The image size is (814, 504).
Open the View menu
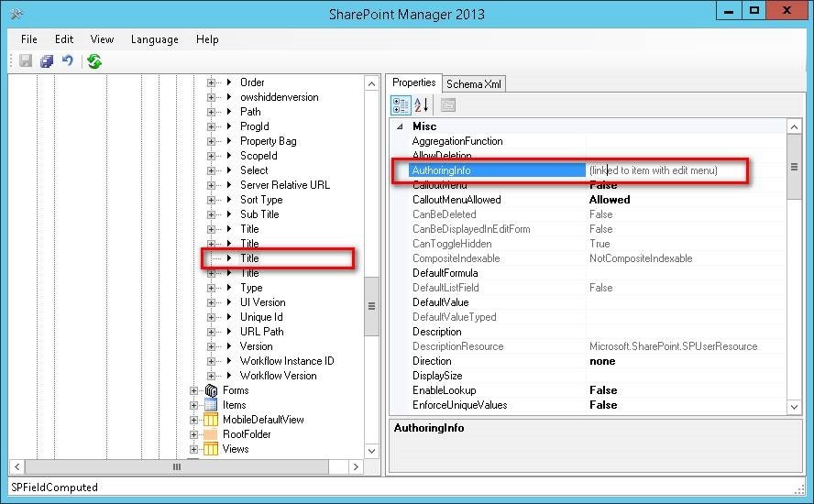point(102,39)
